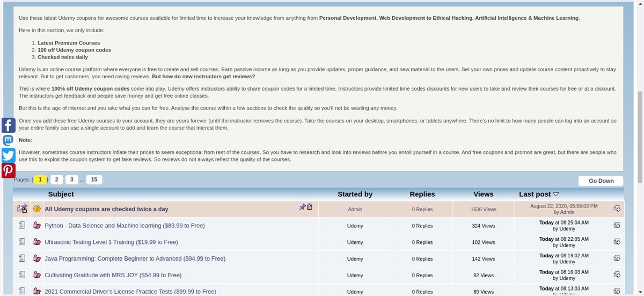Viewport: 644px width, 296px height.
Task: Open Admin profile in Started by column
Action: coord(355,209)
